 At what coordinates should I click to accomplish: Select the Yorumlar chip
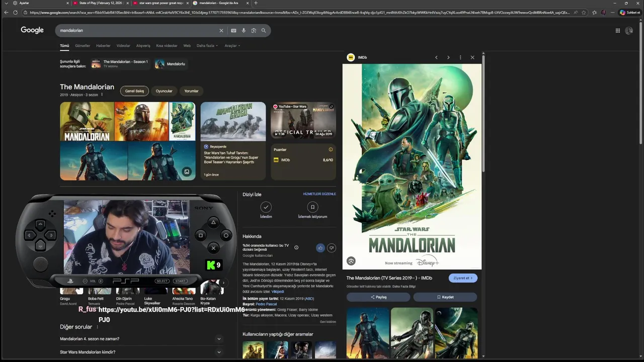pyautogui.click(x=191, y=91)
